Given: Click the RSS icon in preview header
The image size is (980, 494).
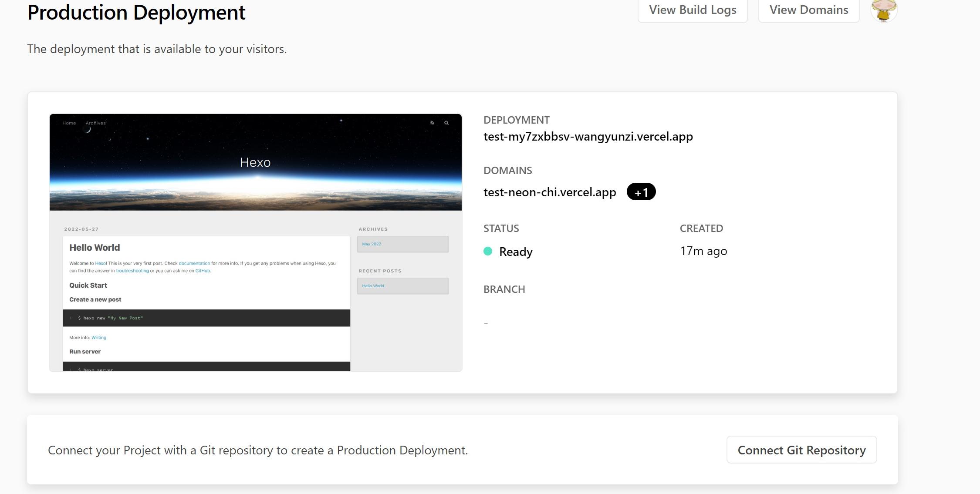Looking at the screenshot, I should (x=432, y=123).
